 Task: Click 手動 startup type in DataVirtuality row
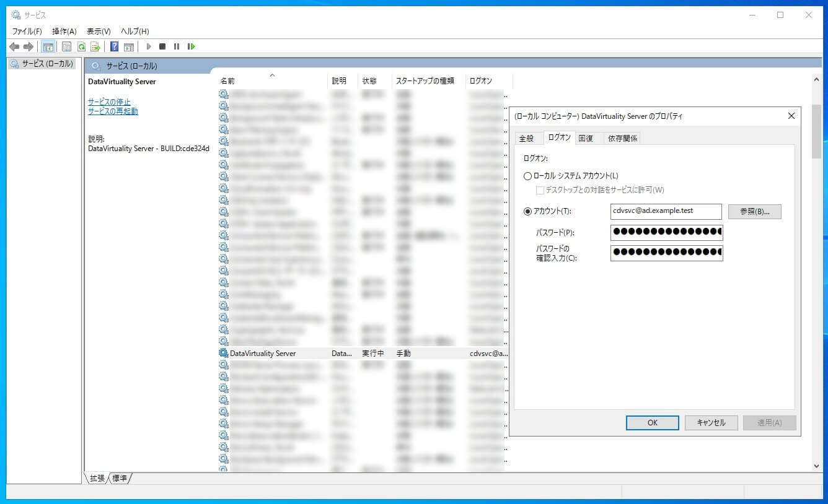(x=403, y=354)
